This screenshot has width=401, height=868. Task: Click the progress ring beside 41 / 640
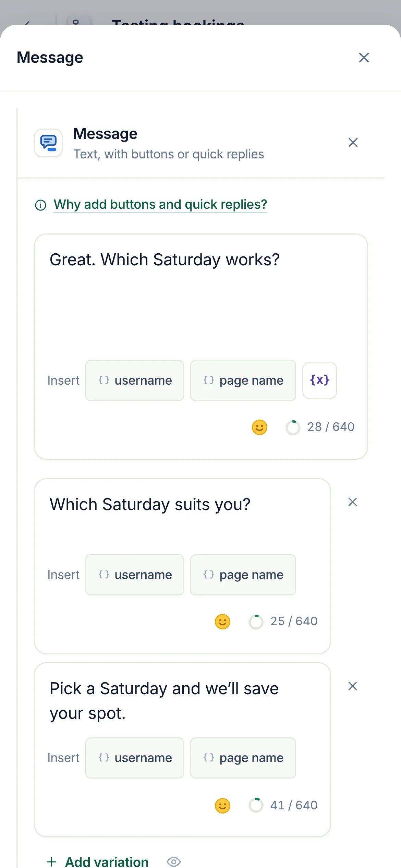coord(256,806)
